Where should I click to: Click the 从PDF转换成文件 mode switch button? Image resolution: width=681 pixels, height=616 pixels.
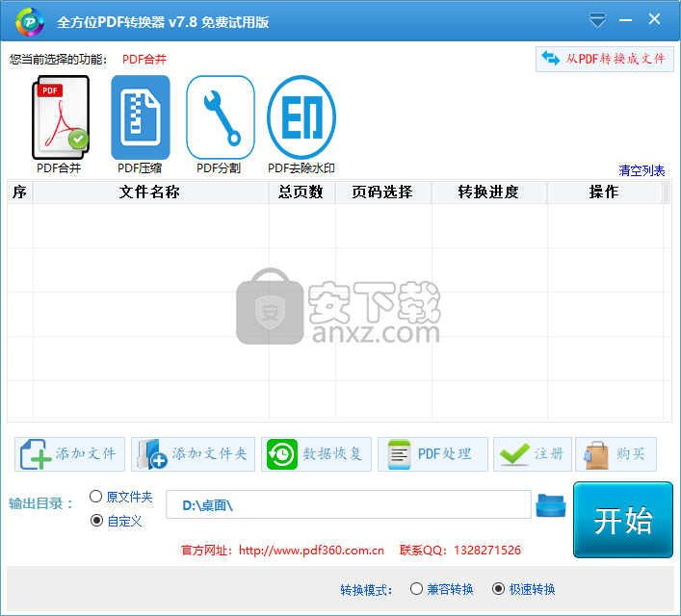coord(605,59)
